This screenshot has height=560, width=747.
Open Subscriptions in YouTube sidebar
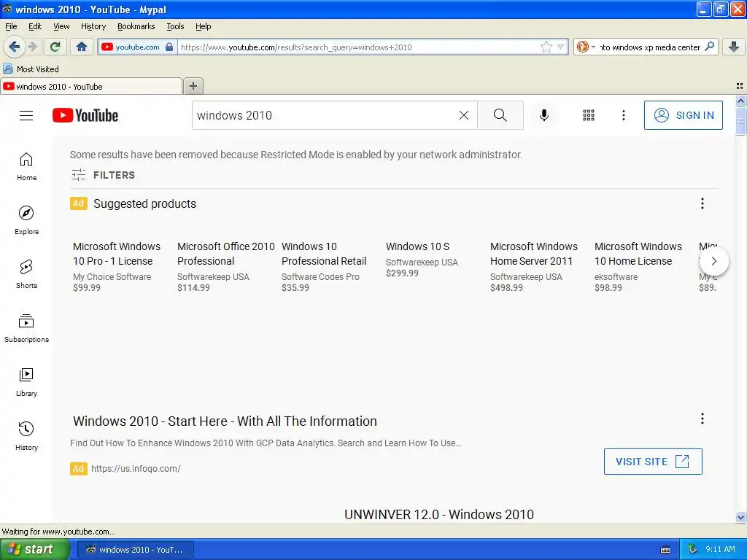click(26, 329)
